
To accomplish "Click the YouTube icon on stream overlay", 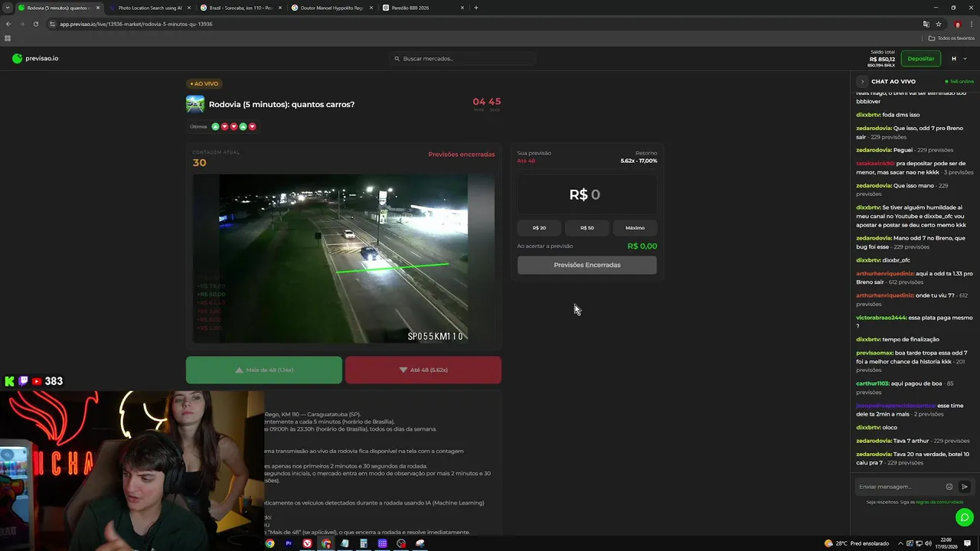I will point(37,381).
